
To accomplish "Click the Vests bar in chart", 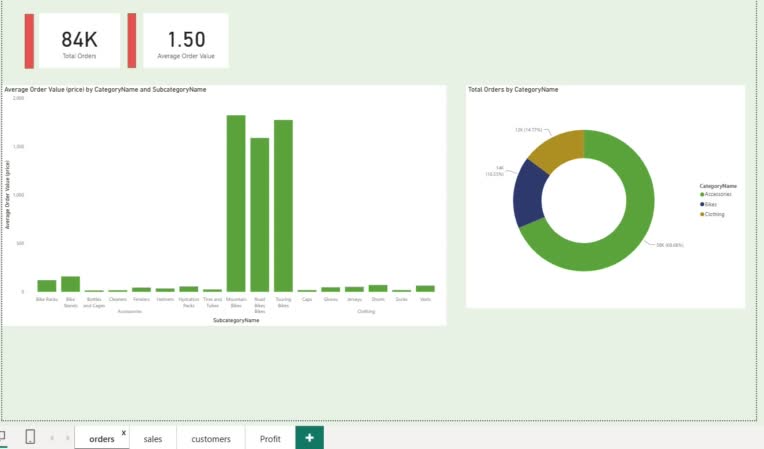I will pos(425,289).
